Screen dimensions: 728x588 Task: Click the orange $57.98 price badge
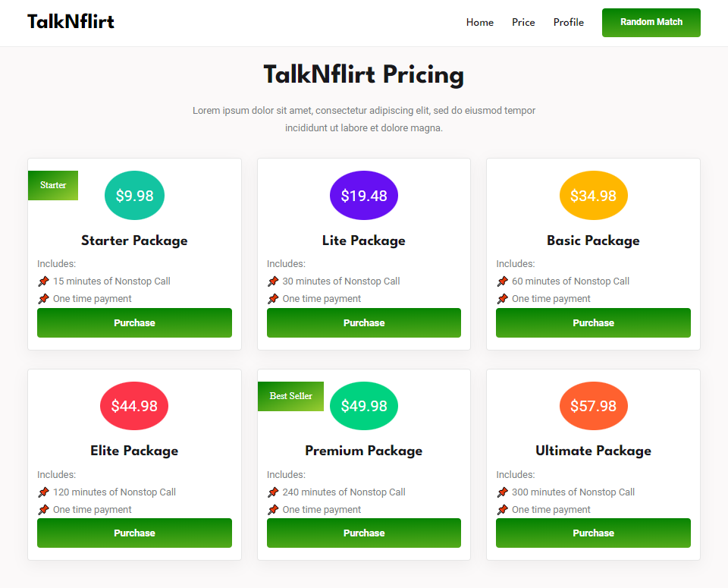(x=593, y=406)
